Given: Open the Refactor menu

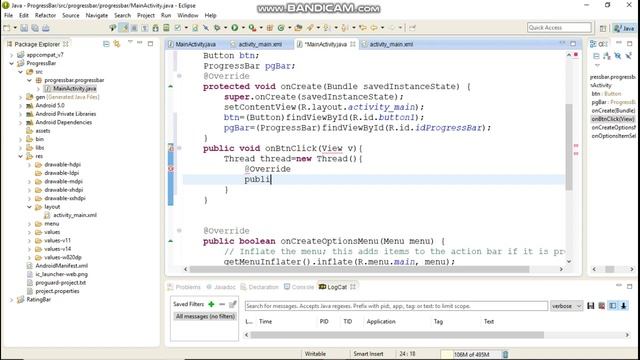Looking at the screenshot, I should (x=45, y=16).
